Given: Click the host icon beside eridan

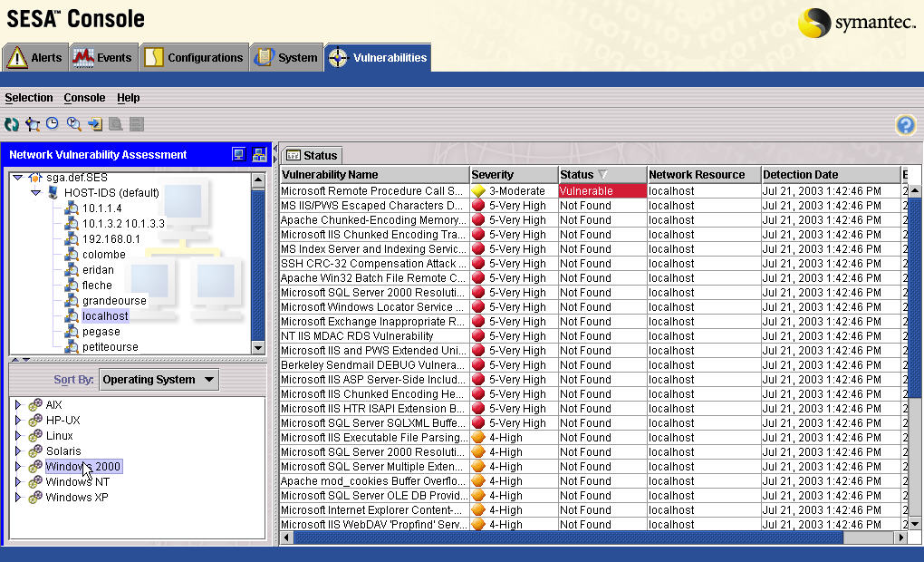Looking at the screenshot, I should [72, 269].
